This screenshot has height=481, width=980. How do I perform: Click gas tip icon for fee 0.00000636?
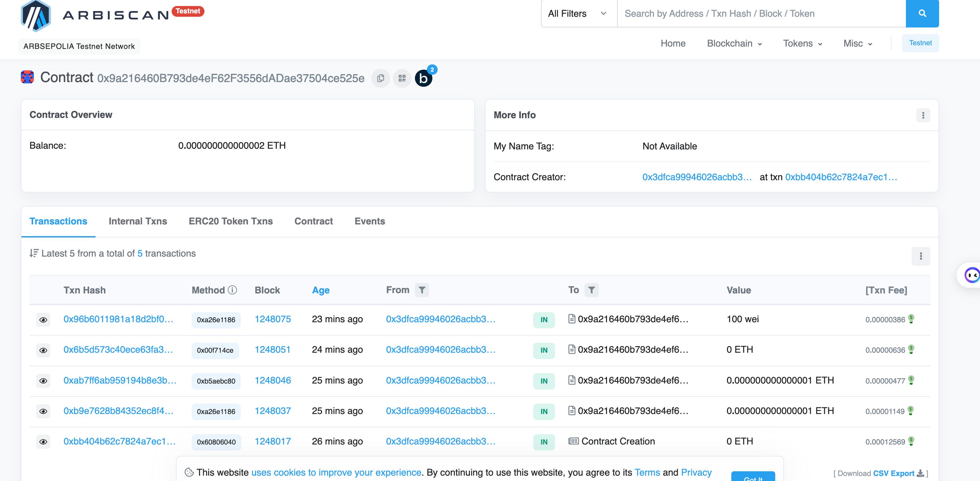pos(911,349)
